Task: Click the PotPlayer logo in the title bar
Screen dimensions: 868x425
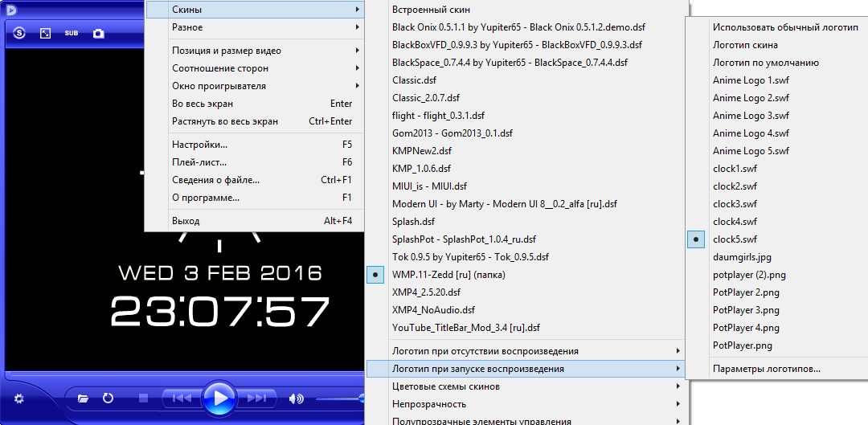Action: pos(11,10)
